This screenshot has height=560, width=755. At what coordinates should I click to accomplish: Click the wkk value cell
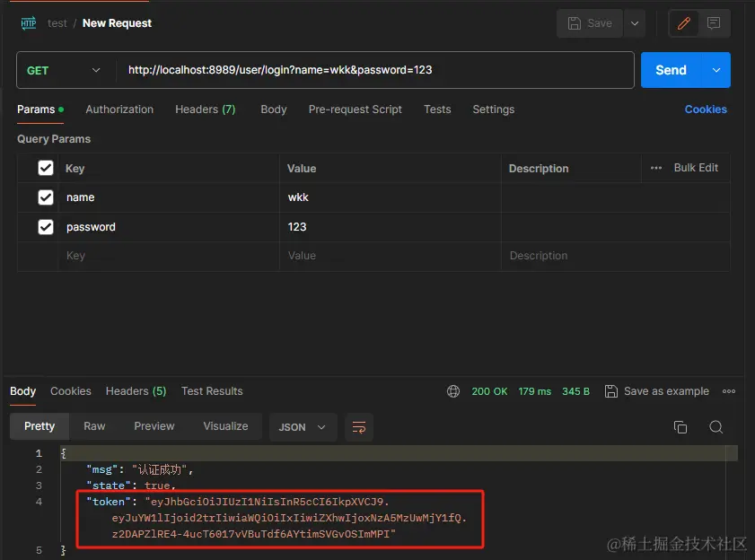pos(390,197)
